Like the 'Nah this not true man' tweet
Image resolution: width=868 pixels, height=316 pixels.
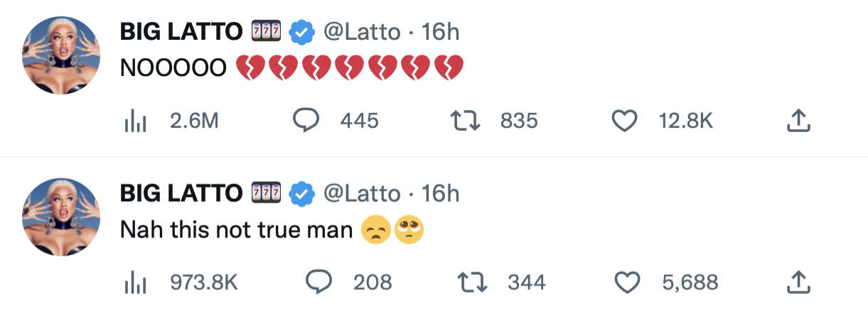pyautogui.click(x=627, y=282)
